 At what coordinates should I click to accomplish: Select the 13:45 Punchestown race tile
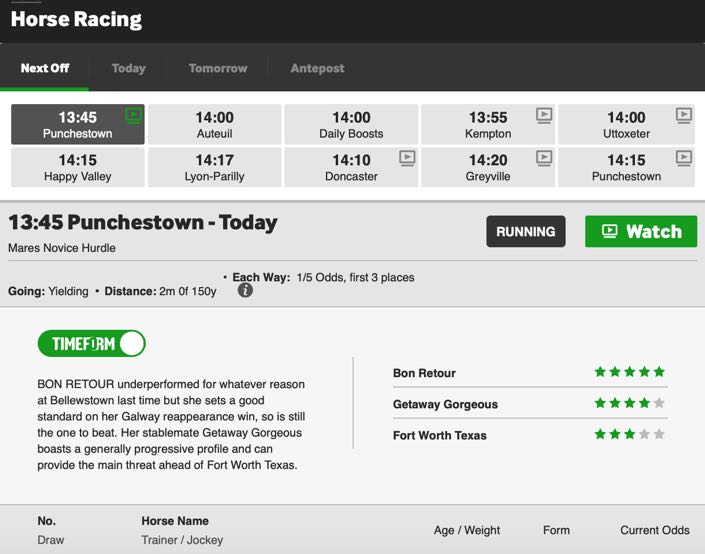(x=78, y=125)
